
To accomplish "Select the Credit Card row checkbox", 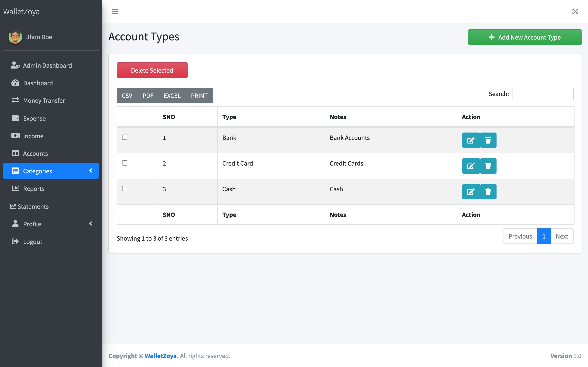I will (125, 163).
